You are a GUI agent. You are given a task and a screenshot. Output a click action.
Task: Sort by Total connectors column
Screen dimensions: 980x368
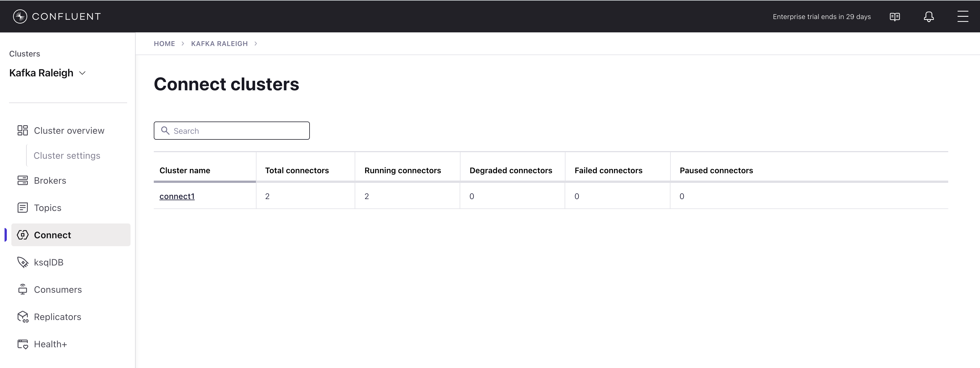pos(297,170)
